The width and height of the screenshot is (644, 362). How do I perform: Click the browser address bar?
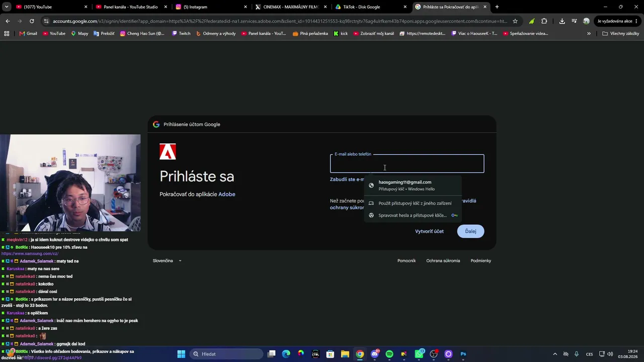pos(279,21)
